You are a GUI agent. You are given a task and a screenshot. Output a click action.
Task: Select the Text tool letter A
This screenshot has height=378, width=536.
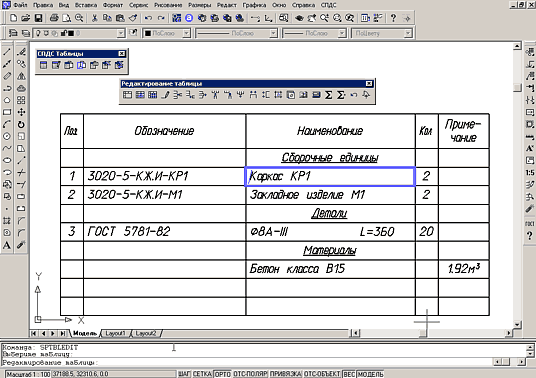coord(7,245)
